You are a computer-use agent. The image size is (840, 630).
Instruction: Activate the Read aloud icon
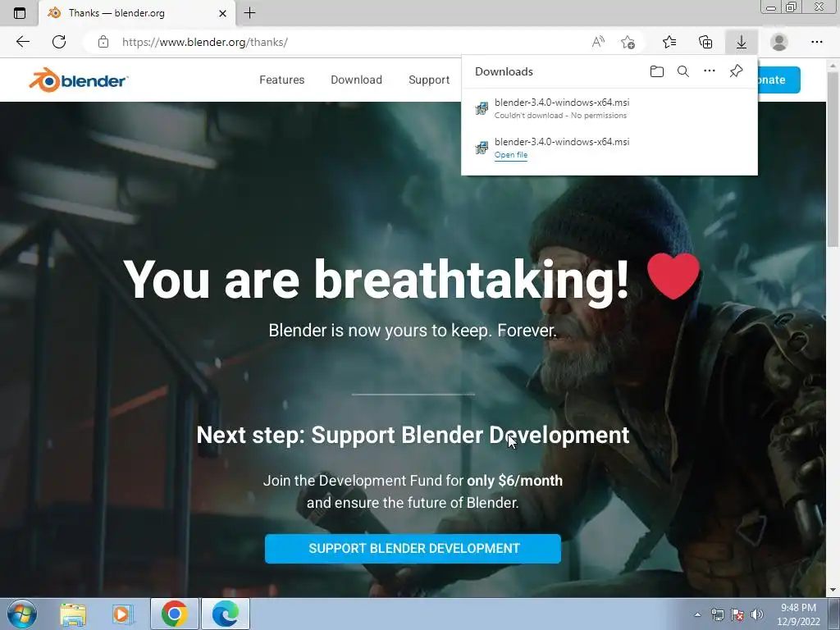pos(598,42)
